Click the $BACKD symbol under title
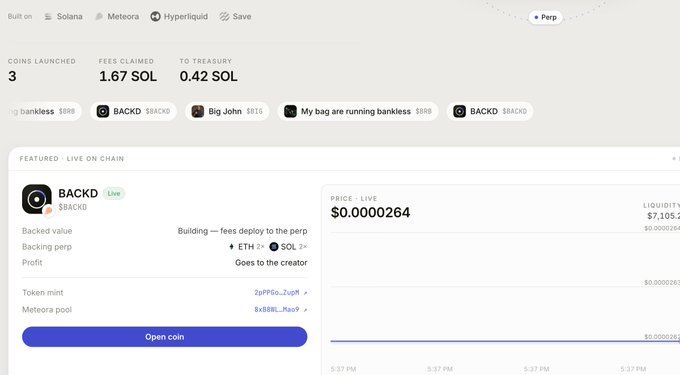 pos(72,207)
